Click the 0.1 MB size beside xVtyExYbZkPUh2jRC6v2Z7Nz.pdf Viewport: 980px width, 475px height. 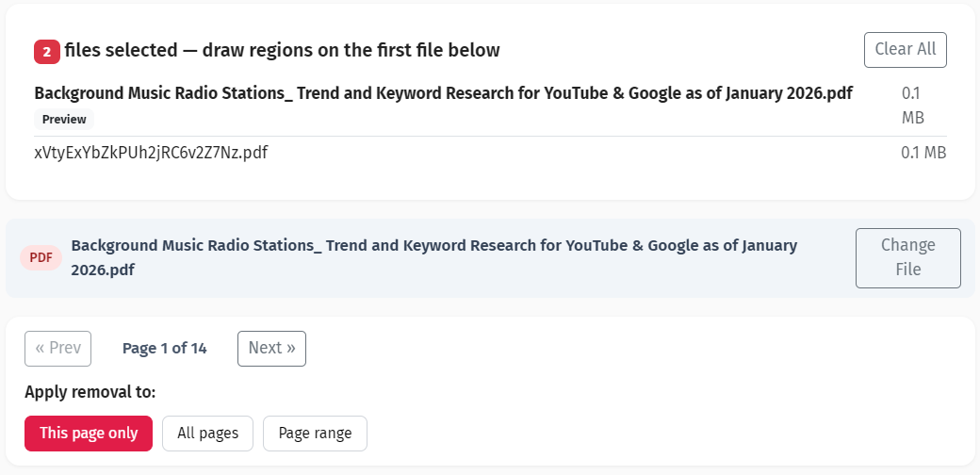923,153
